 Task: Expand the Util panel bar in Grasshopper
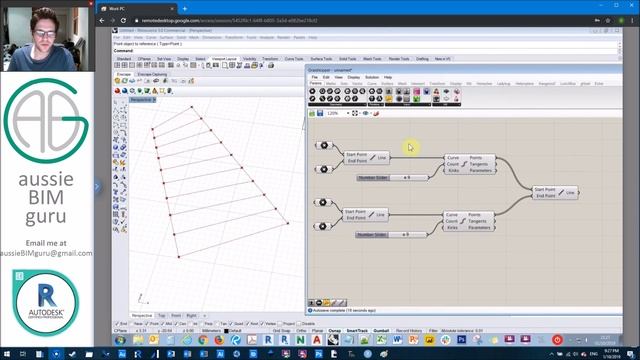click(447, 105)
